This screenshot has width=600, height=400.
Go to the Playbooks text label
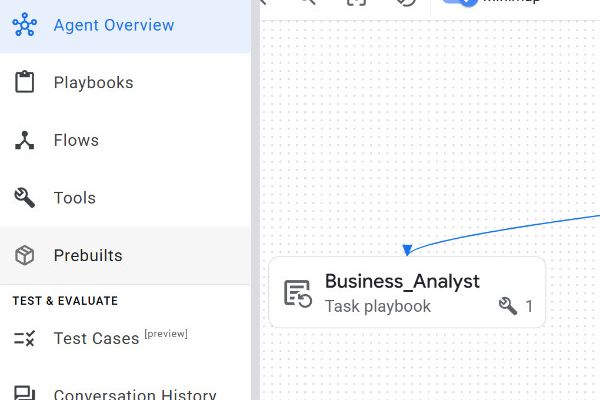tap(93, 83)
